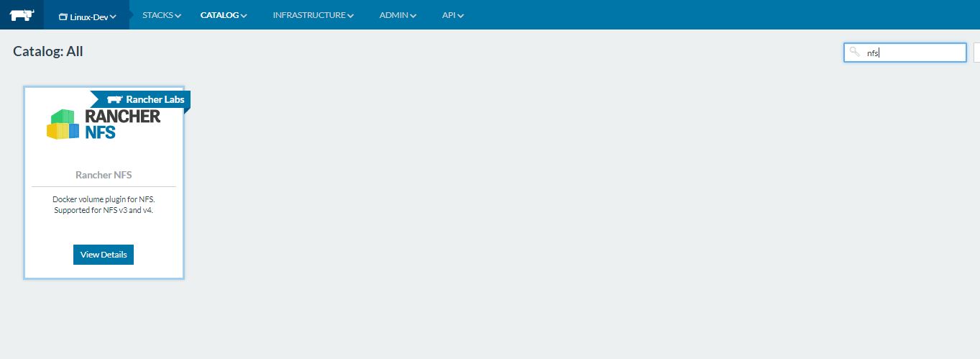Viewport: 980px width, 359px height.
Task: Click the Rancher cow logo
Action: 22,14
